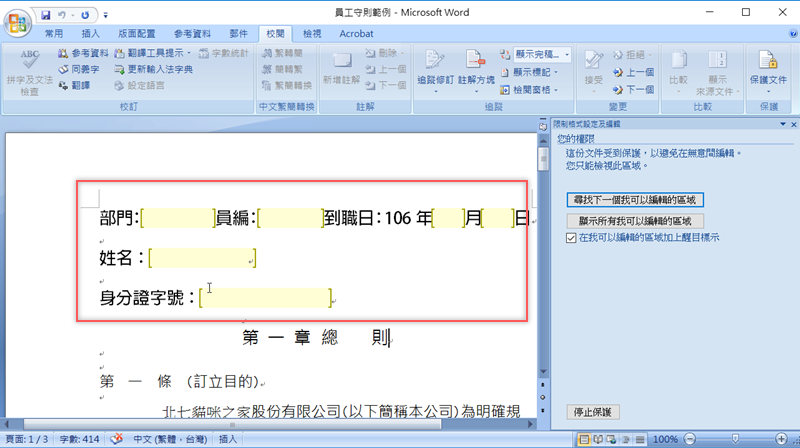Undo the last action in the quick access toolbar
The width and height of the screenshot is (800, 448).
(62, 15)
